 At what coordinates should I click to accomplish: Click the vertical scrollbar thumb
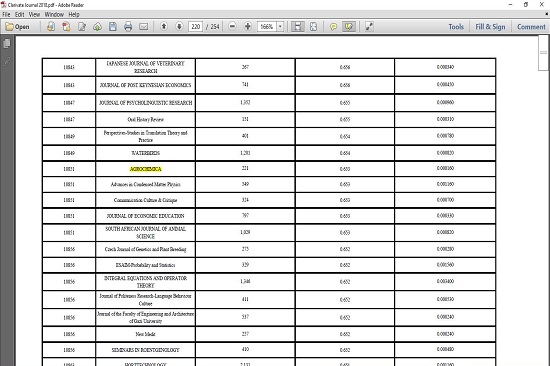(x=543, y=53)
